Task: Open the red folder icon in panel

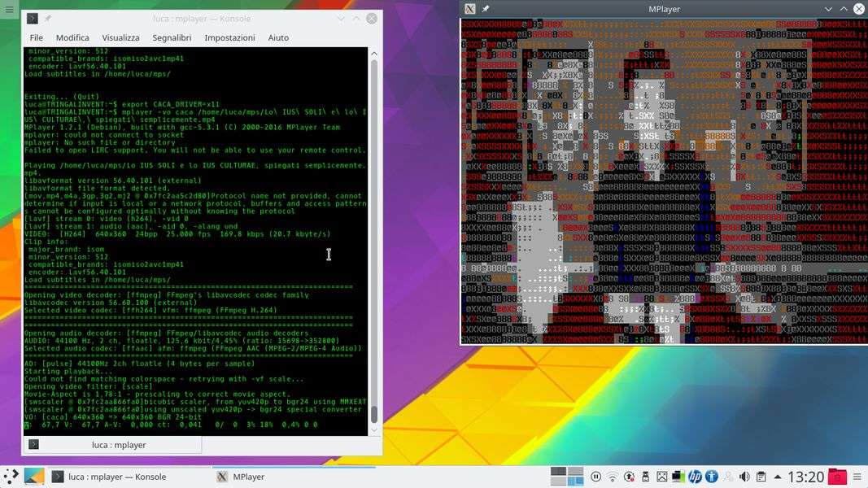Action: pyautogui.click(x=838, y=477)
